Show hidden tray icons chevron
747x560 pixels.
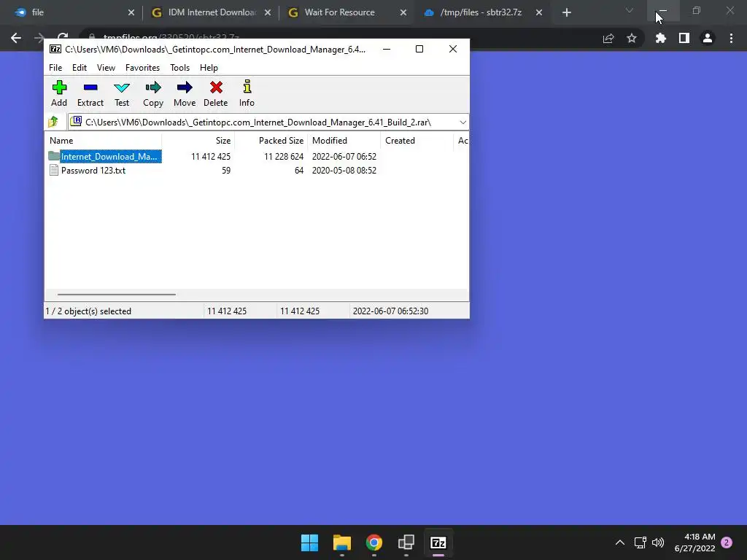tap(620, 542)
